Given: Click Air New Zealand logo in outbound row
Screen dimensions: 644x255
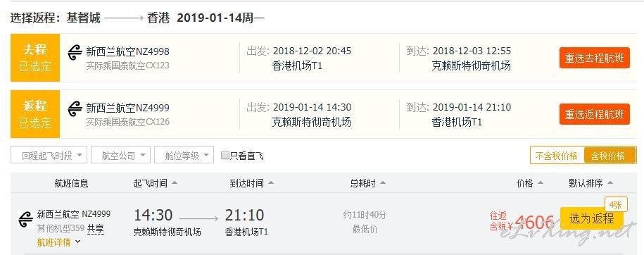Looking at the screenshot, I should pyautogui.click(x=75, y=53).
